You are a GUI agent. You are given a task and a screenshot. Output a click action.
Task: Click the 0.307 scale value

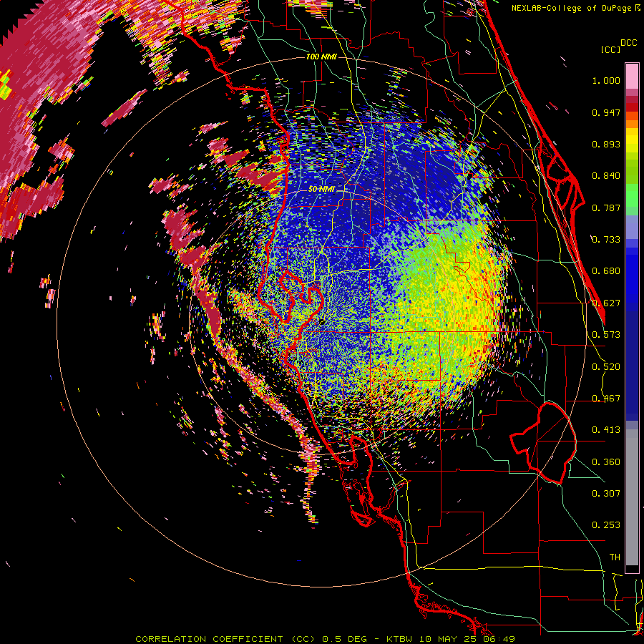pyautogui.click(x=606, y=494)
